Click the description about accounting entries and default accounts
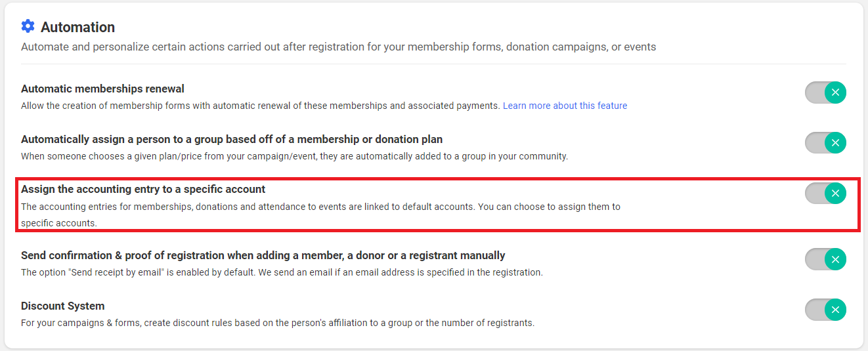This screenshot has height=351, width=868. click(x=320, y=207)
